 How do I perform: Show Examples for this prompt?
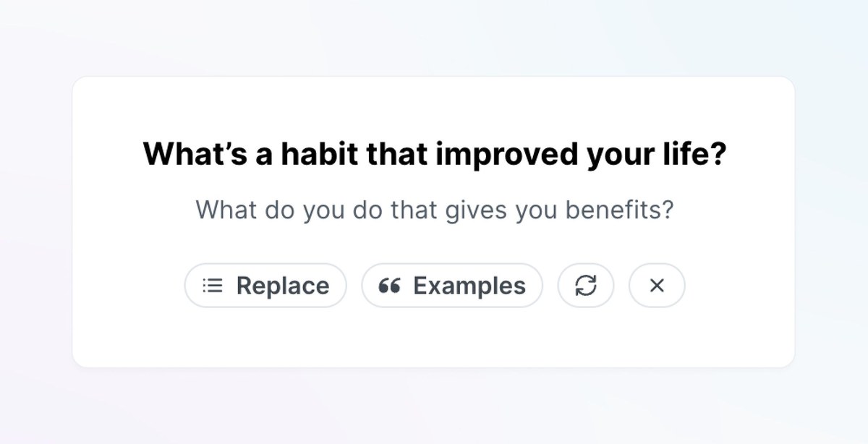point(452,286)
